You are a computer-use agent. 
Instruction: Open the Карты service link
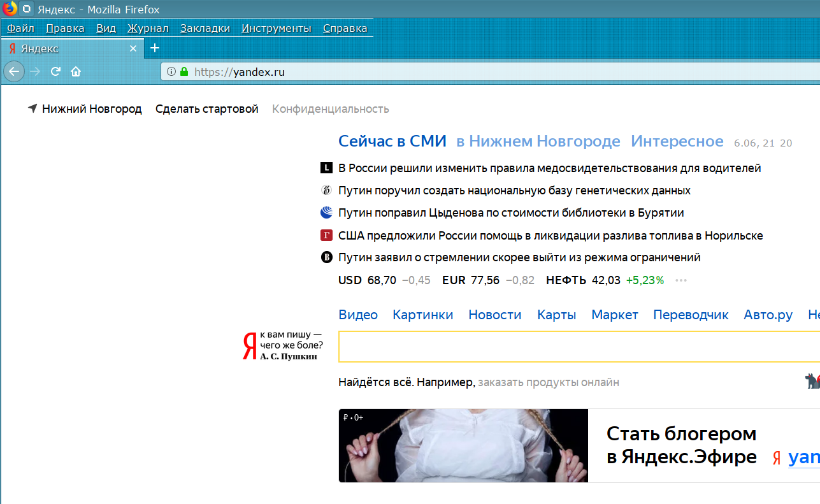click(557, 315)
